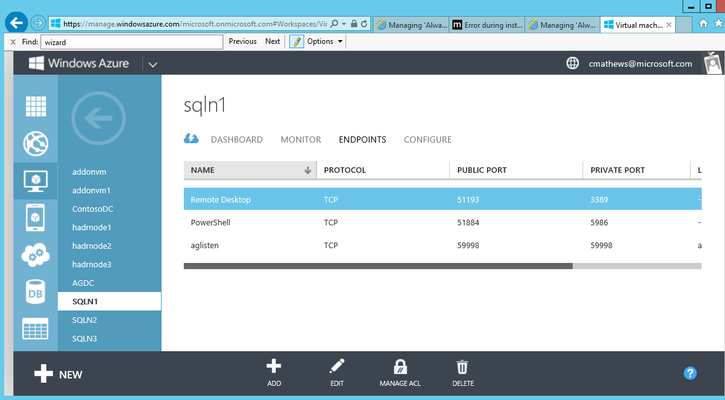Select the Remote Desktop endpoint row
The image size is (725, 400).
pyautogui.click(x=442, y=199)
